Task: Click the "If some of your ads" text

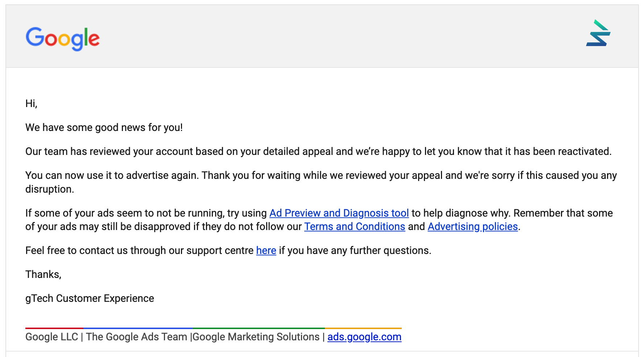Action: click(x=146, y=213)
